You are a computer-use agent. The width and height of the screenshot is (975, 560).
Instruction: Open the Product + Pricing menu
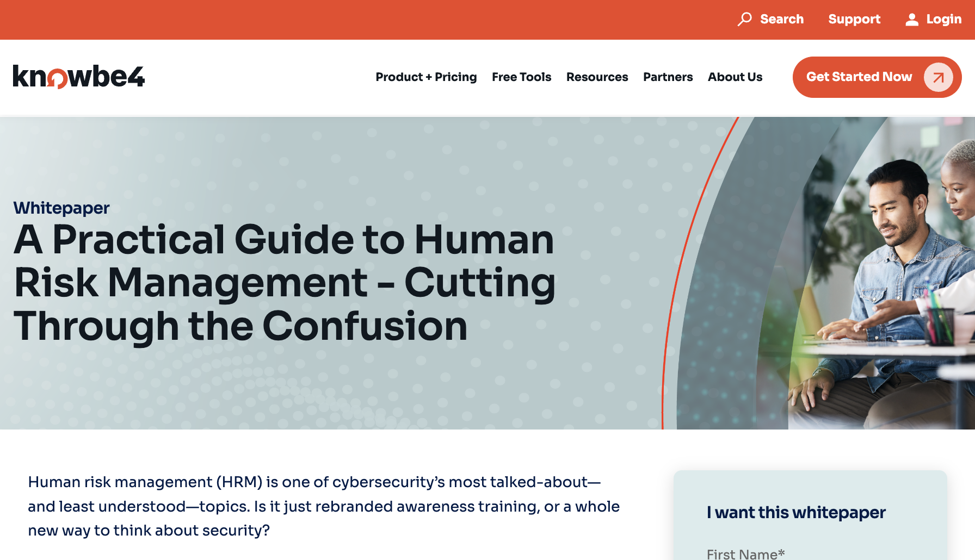(426, 77)
